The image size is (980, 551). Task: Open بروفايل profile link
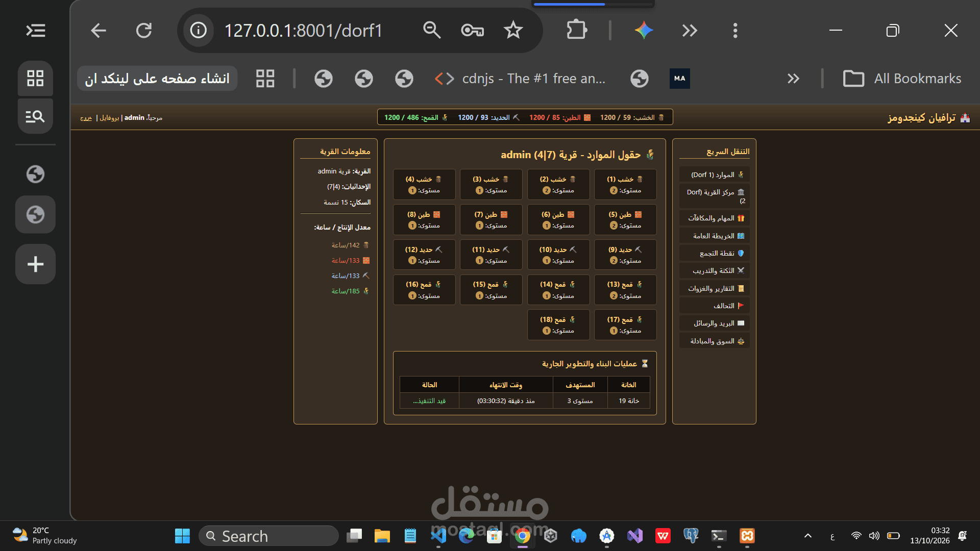[109, 118]
